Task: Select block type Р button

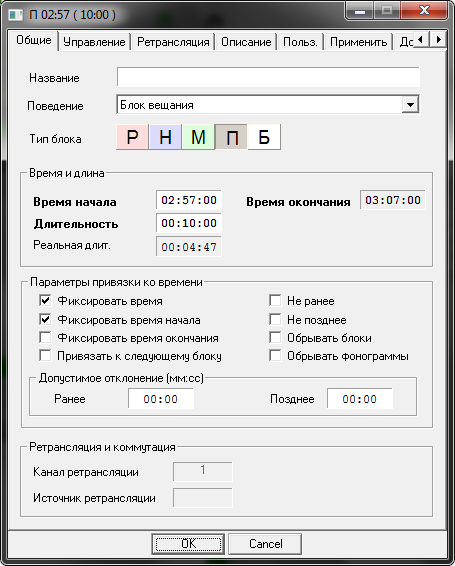Action: click(x=132, y=137)
